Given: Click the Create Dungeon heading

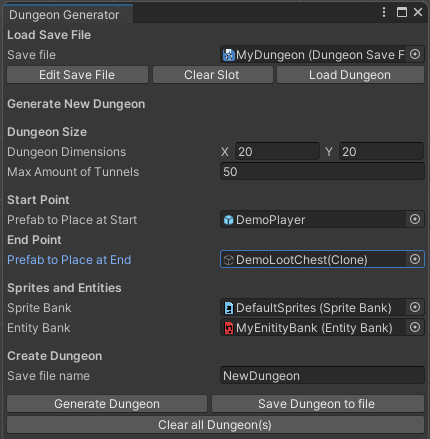Looking at the screenshot, I should (55, 356).
